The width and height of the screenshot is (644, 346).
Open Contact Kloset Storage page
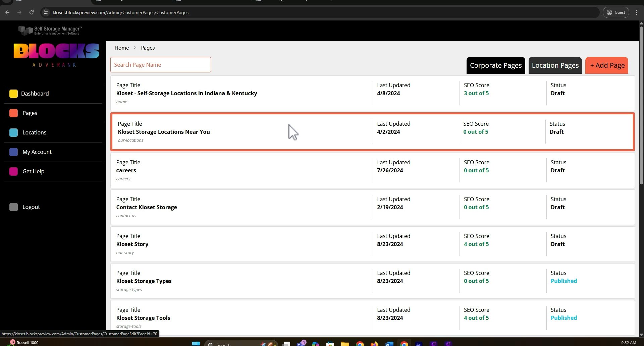[x=147, y=207]
